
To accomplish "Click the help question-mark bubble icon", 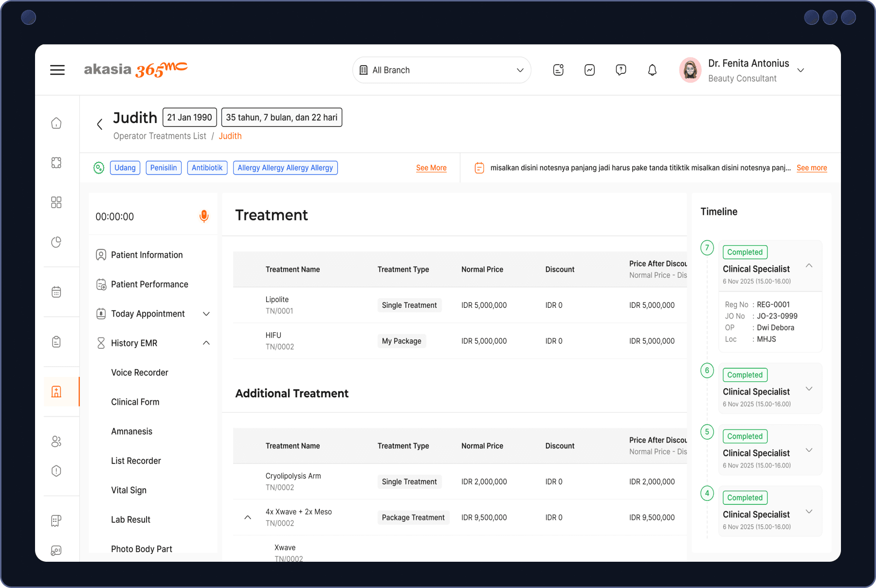I will (620, 70).
